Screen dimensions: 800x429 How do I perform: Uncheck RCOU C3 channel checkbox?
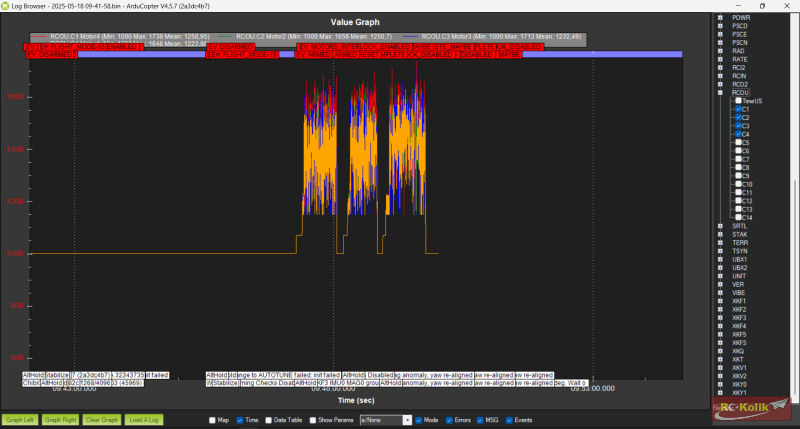point(738,125)
